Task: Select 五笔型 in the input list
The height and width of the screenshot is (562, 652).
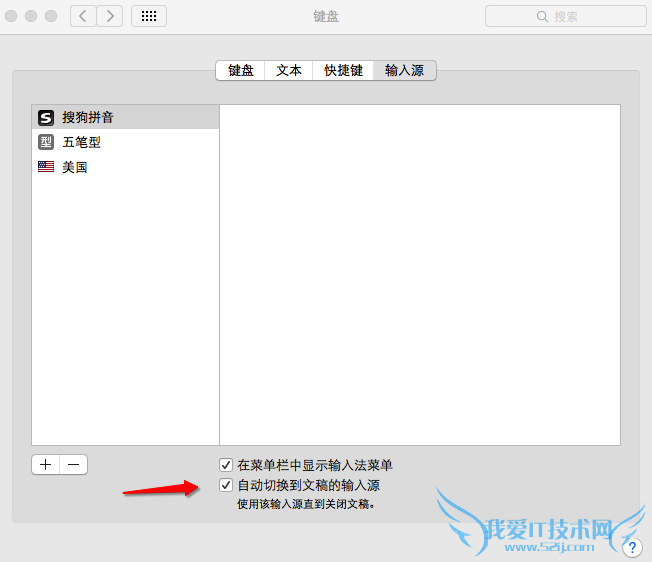Action: click(125, 142)
